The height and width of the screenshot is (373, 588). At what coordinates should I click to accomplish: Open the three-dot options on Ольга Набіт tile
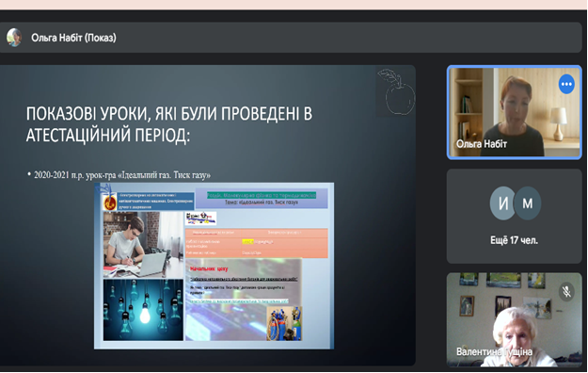[x=565, y=84]
